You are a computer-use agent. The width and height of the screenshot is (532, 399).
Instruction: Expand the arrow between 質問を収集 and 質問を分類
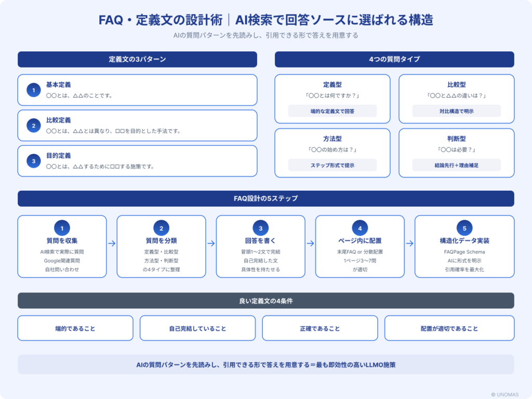click(x=111, y=242)
